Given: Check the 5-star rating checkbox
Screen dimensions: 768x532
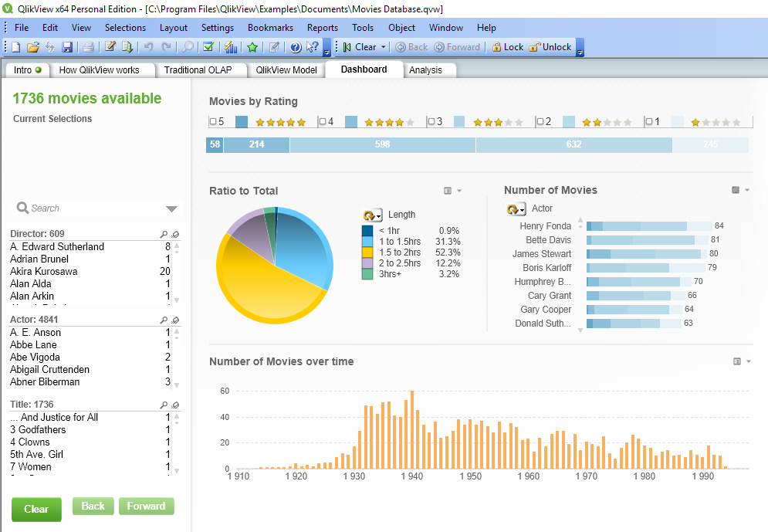Looking at the screenshot, I should point(213,121).
